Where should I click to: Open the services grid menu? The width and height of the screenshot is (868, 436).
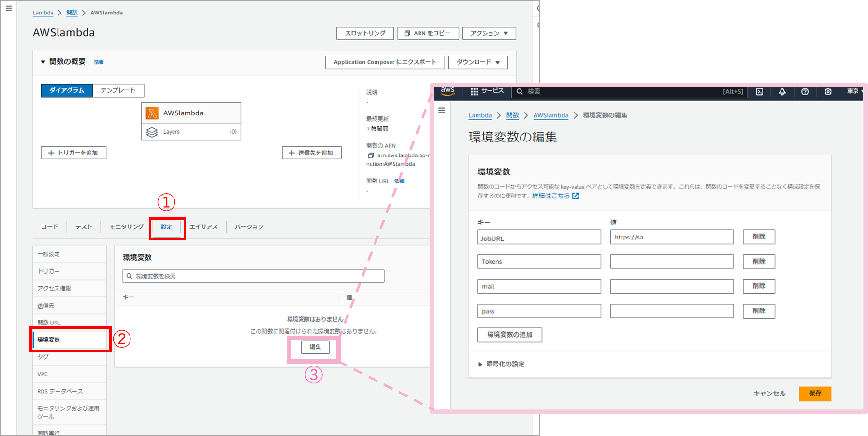coord(474,91)
